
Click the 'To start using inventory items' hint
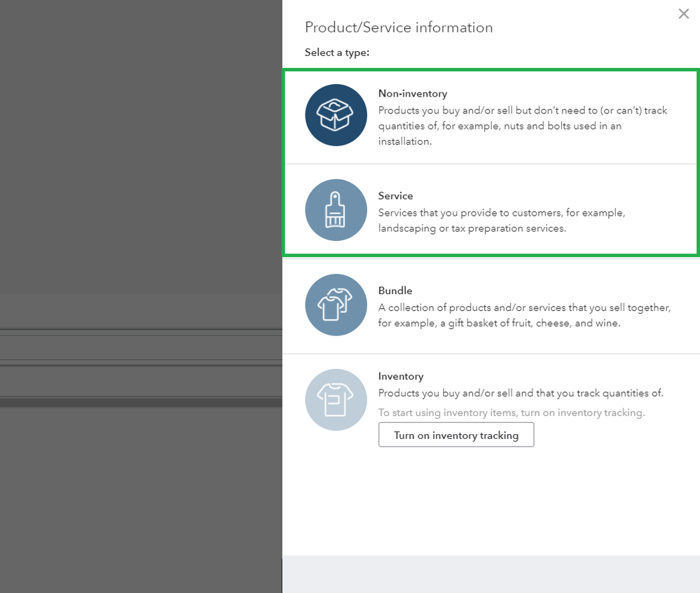pos(511,413)
